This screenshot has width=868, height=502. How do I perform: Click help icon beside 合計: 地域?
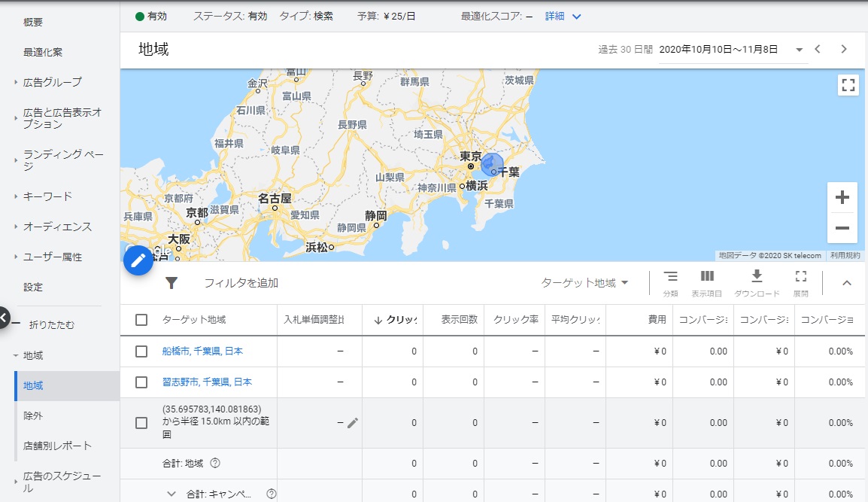point(215,463)
